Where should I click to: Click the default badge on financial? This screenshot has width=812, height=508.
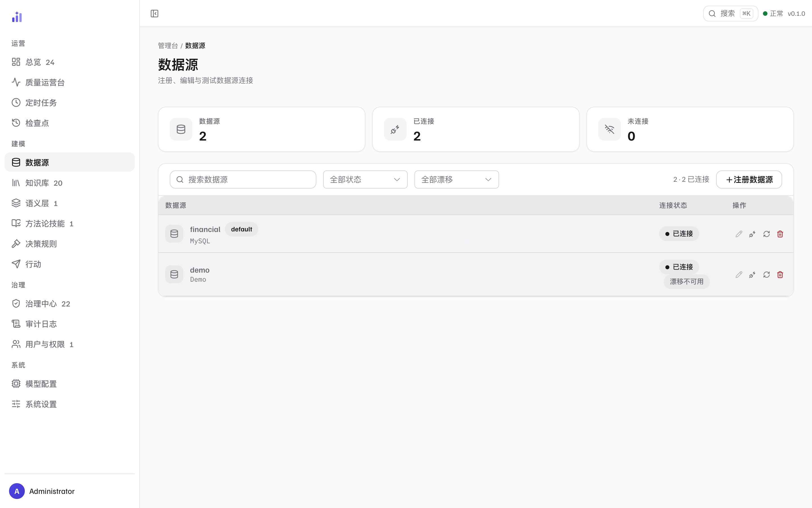242,229
